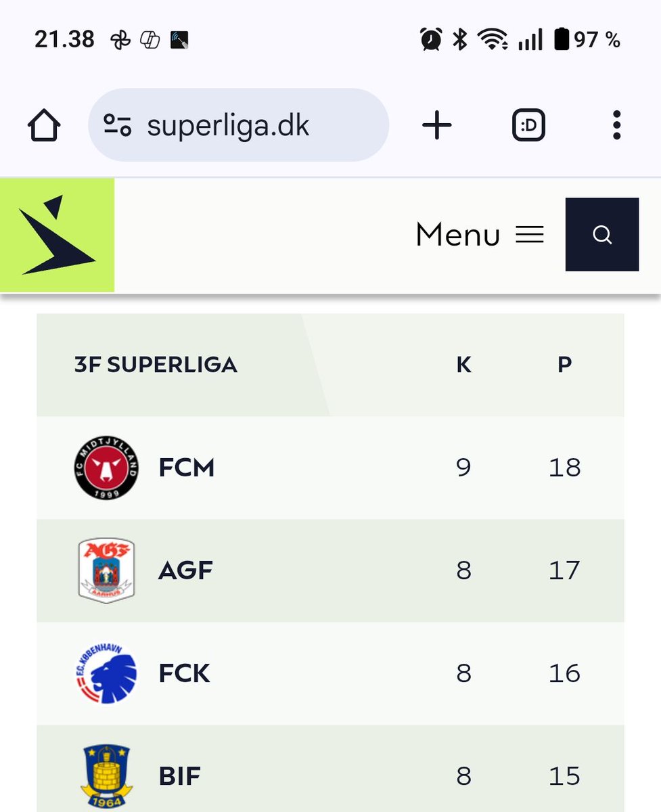Click the AGF Aarhus crest

pos(106,570)
